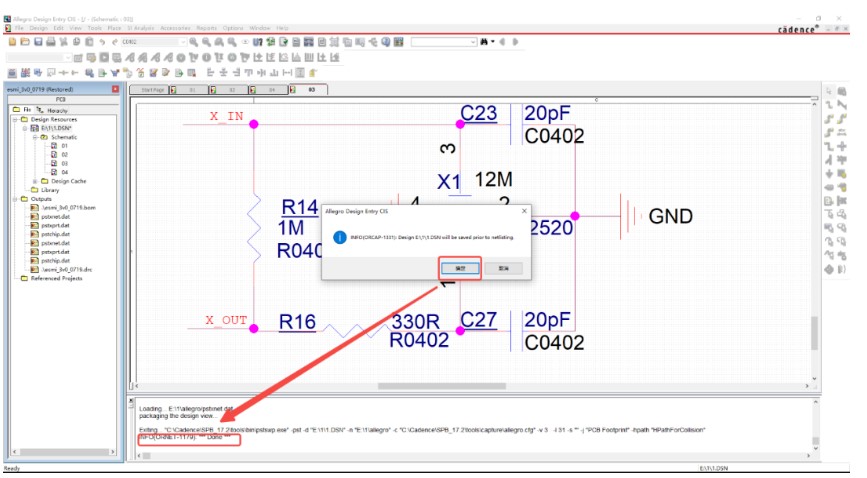Viewport: 867px width, 478px height.
Task: Cancel the netlisting save dialog
Action: [503, 268]
